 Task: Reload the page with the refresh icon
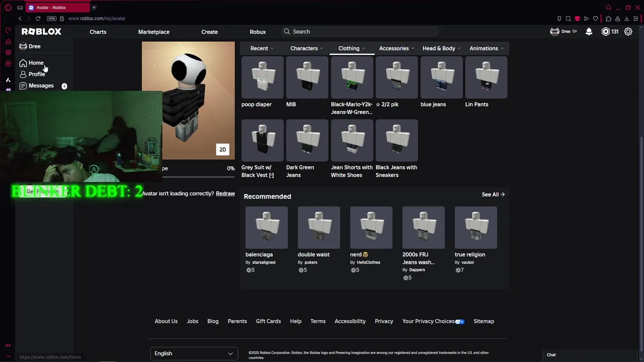38,19
